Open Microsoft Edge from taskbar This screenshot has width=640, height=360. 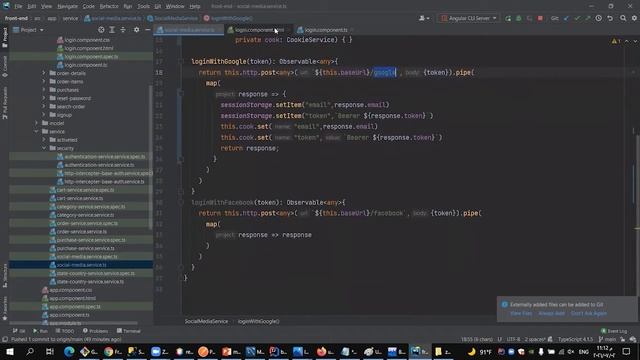pos(69,351)
